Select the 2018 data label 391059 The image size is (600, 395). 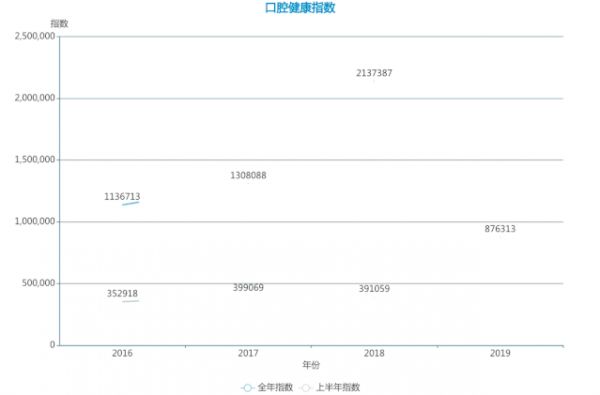[x=374, y=288]
